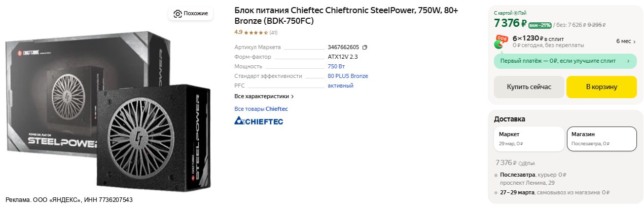The width and height of the screenshot is (644, 207).
Task: Open Все товары Chieftec link
Action: (x=261, y=109)
